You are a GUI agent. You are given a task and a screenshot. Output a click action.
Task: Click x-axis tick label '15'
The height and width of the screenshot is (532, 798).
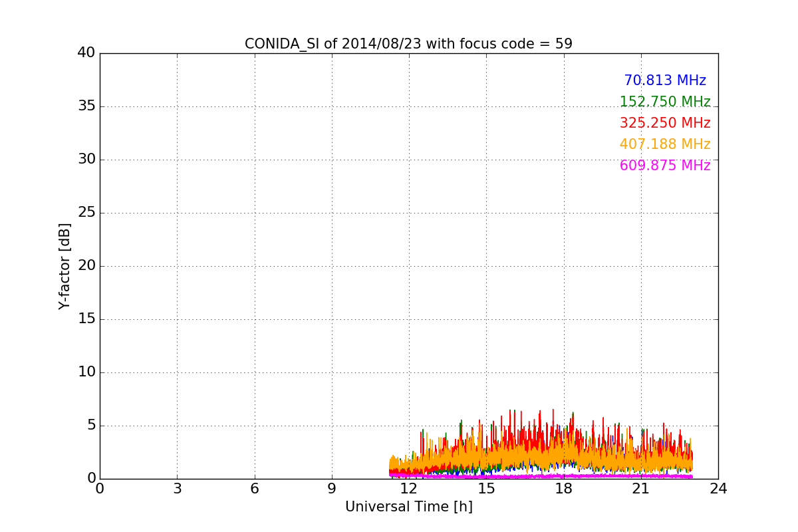486,489
